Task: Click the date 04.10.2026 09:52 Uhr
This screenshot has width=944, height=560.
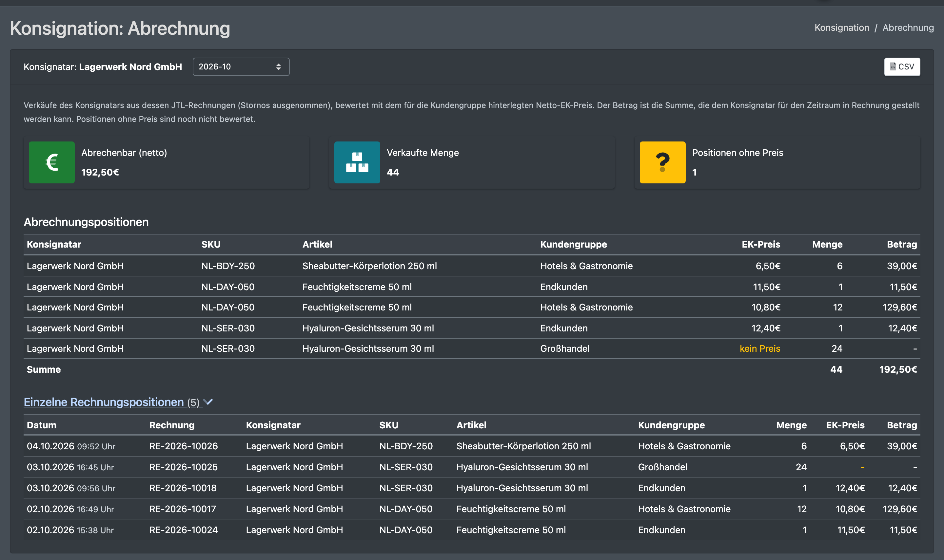Action: pos(71,446)
